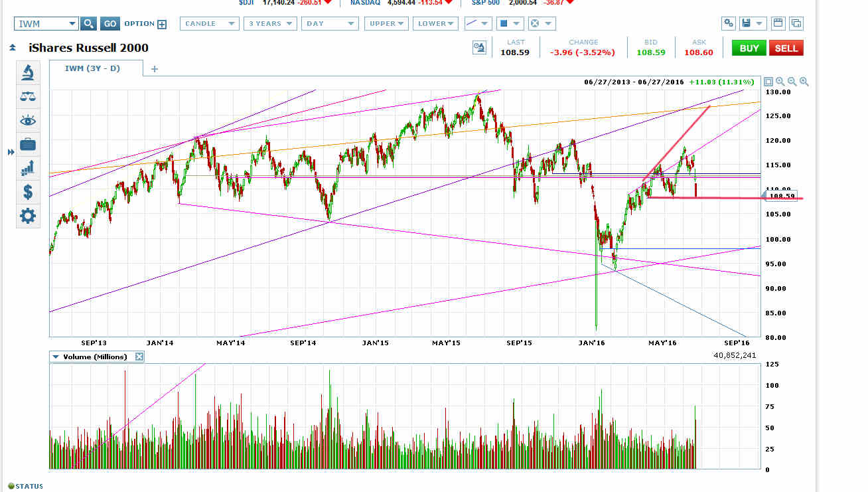The height and width of the screenshot is (492, 868).
Task: Open the bar chart with arrow icon
Action: point(29,168)
